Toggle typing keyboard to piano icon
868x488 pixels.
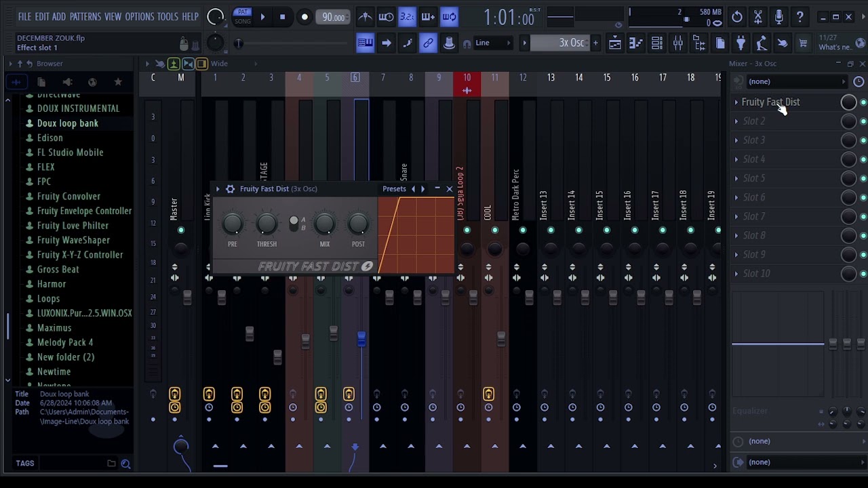point(365,43)
